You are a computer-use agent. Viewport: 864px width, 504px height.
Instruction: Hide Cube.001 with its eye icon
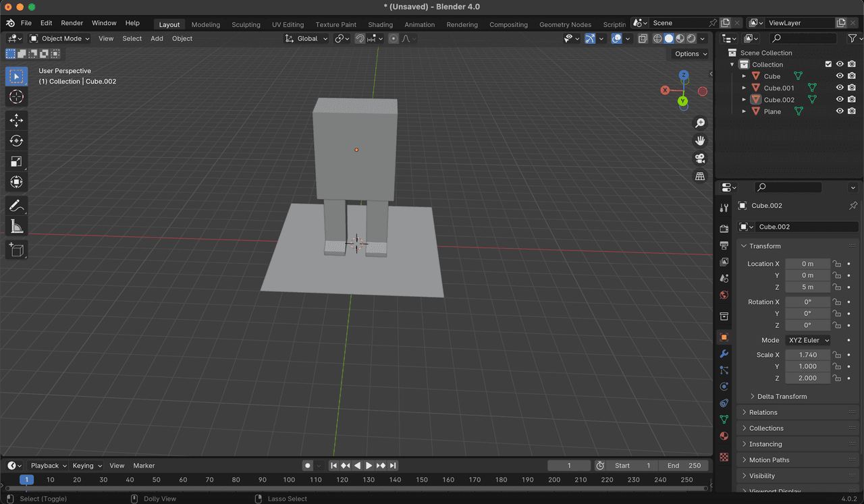840,88
